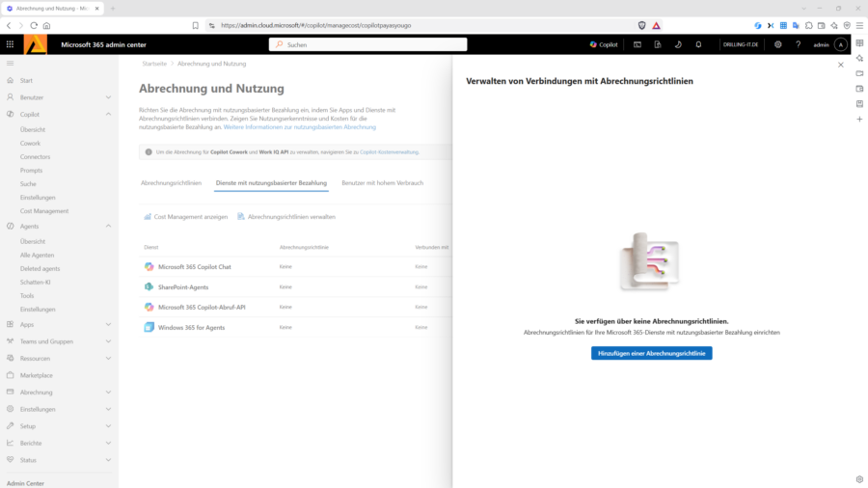The width and height of the screenshot is (868, 488).
Task: Click Microsoft 365 Copilot Chat service icon
Action: tap(149, 267)
